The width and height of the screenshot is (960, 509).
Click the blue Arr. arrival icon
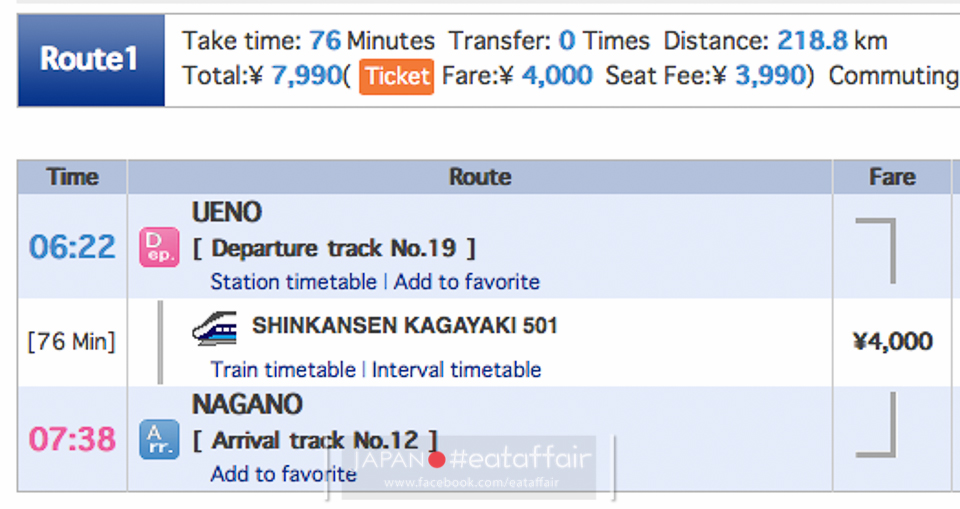(x=159, y=439)
